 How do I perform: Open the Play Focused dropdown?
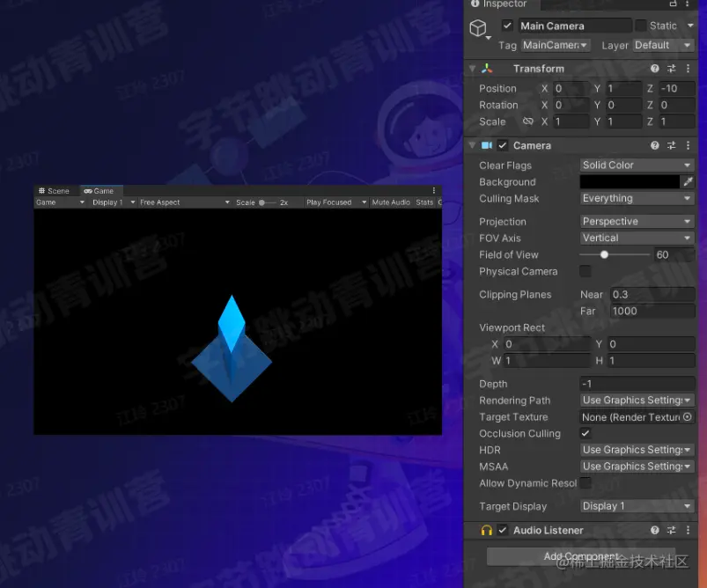point(336,202)
